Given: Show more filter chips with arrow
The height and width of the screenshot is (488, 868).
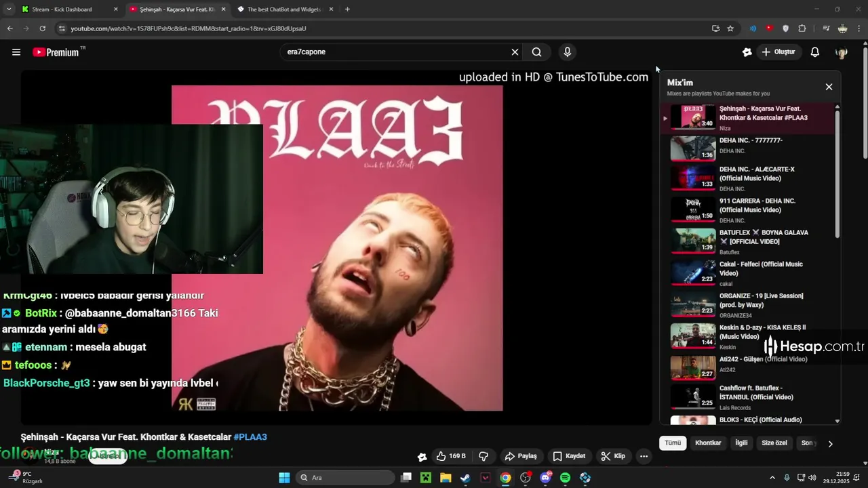Looking at the screenshot, I should (x=830, y=444).
